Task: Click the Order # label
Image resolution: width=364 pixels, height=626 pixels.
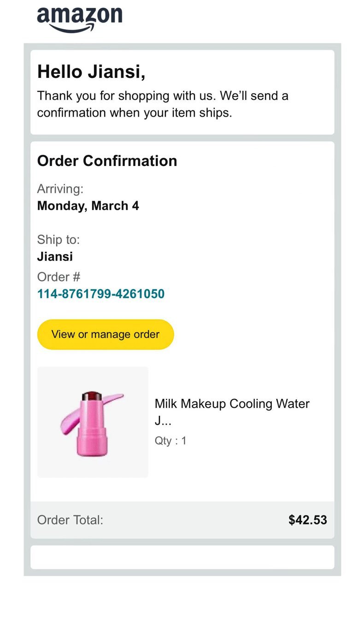Action: (x=59, y=277)
